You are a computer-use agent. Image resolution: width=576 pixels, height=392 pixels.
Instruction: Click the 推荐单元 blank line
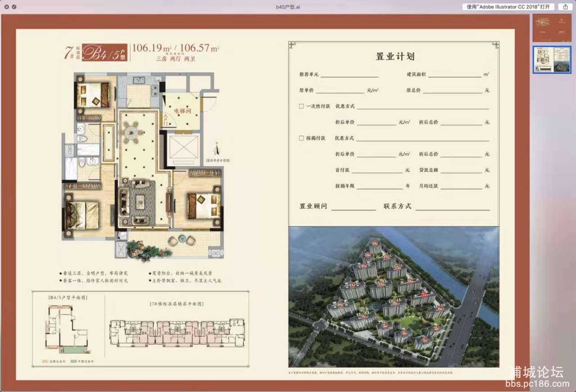(x=349, y=76)
